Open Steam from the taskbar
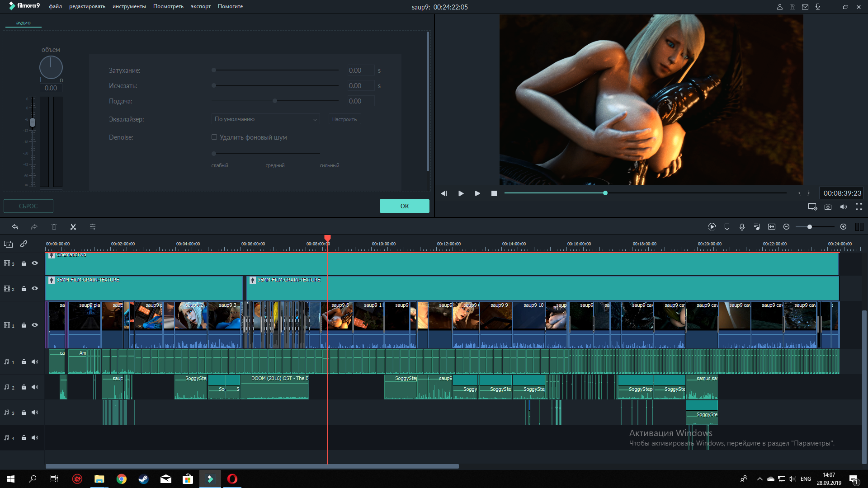This screenshot has width=868, height=488. 144,479
